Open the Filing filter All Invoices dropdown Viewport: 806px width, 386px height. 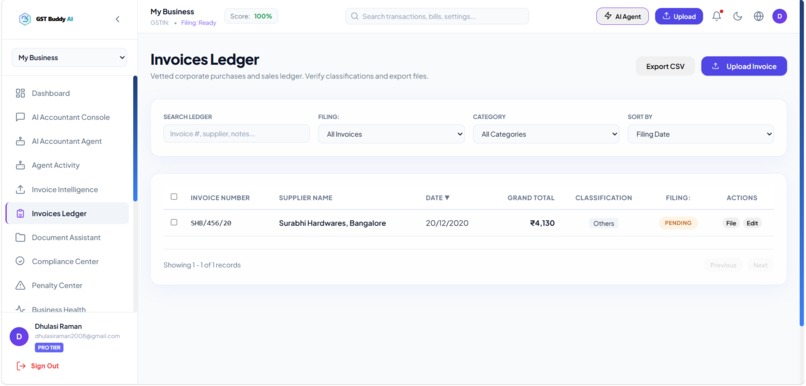point(391,134)
